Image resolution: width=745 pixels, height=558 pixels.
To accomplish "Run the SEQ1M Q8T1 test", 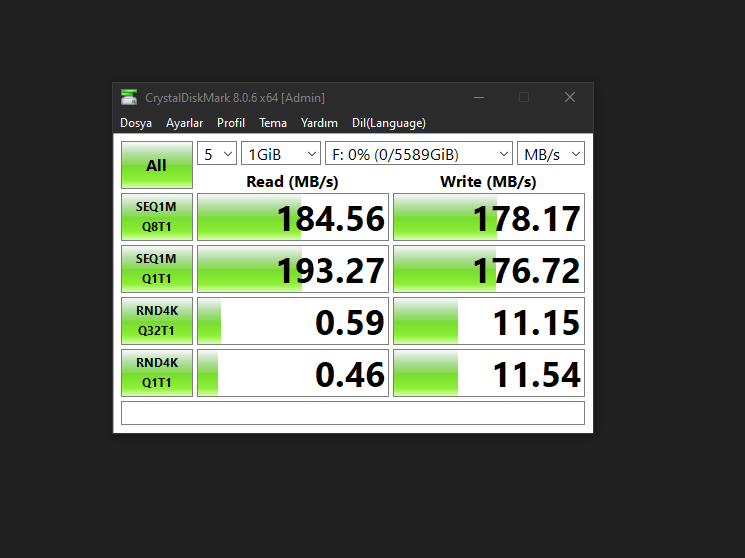I will [157, 217].
